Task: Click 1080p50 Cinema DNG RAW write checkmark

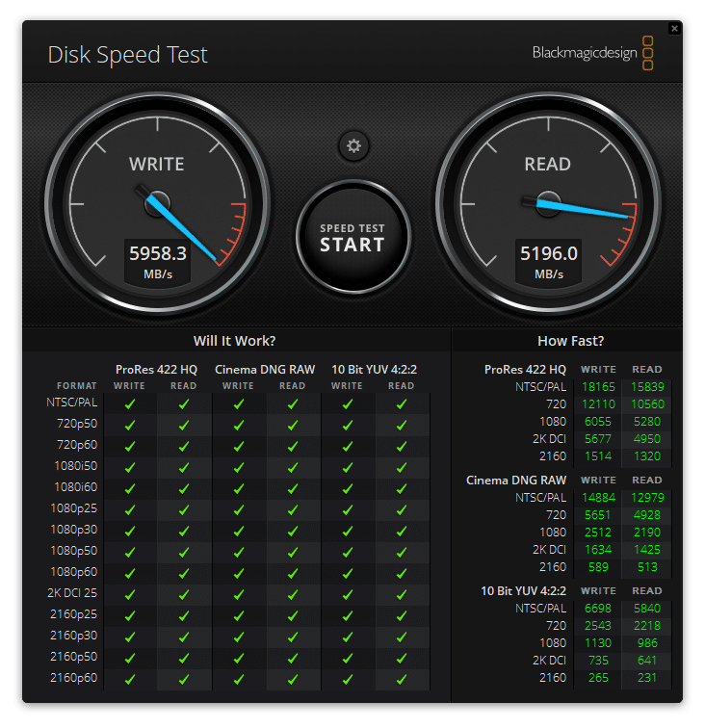Action: 238,552
